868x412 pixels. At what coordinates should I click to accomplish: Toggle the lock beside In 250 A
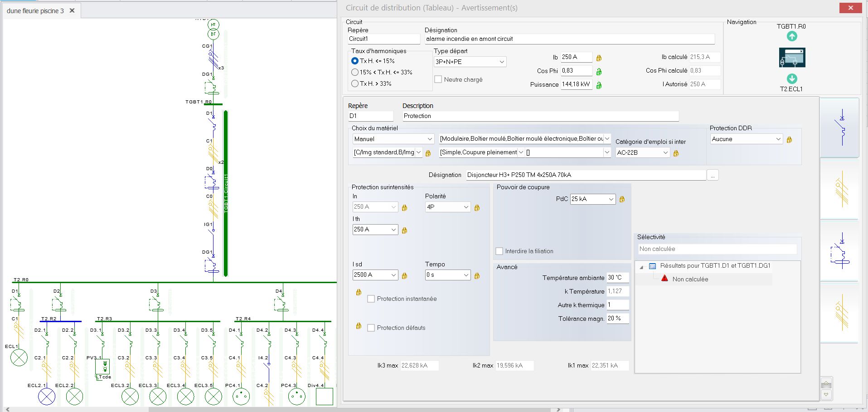coord(404,208)
